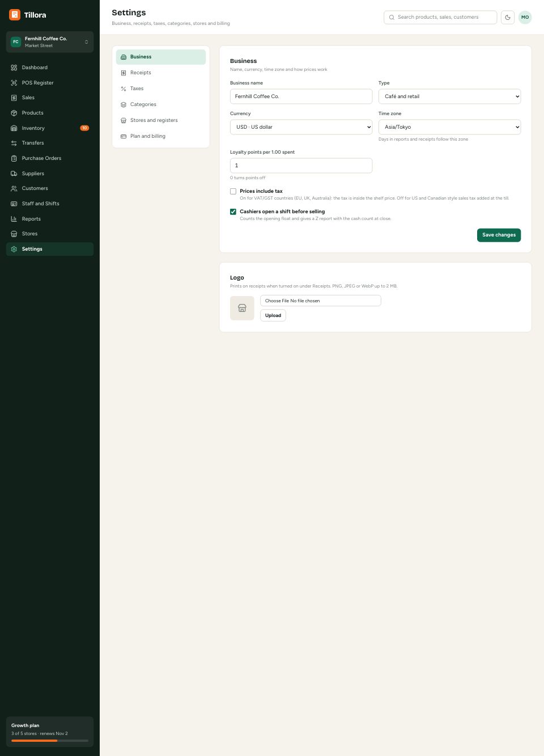Enable the Prices include tax checkbox
This screenshot has height=756, width=544.
233,191
